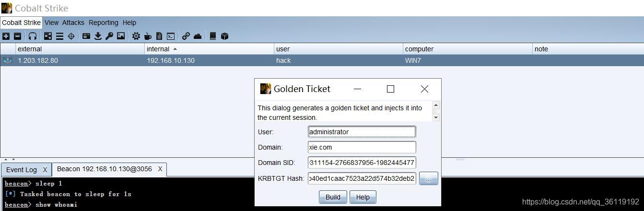The height and width of the screenshot is (211, 644).
Task: Open keystrokes key icon
Action: coord(109,36)
